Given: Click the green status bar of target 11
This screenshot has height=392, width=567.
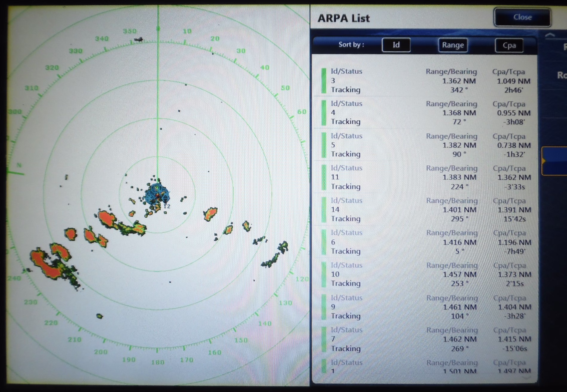Looking at the screenshot, I should pyautogui.click(x=324, y=177).
